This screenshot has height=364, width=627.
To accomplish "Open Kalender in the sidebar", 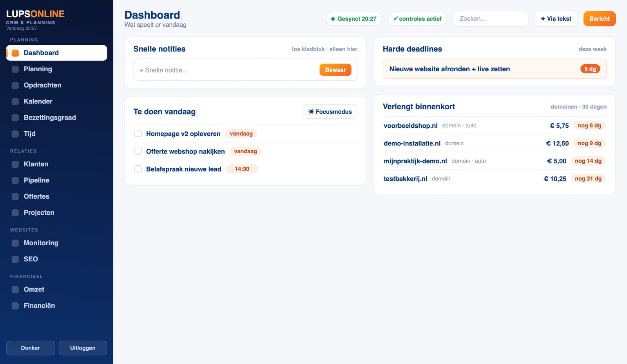I will coord(56,101).
